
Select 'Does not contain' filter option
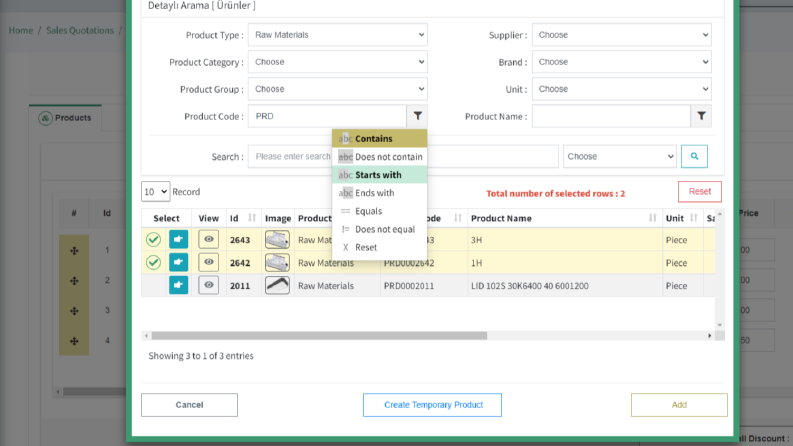point(379,157)
